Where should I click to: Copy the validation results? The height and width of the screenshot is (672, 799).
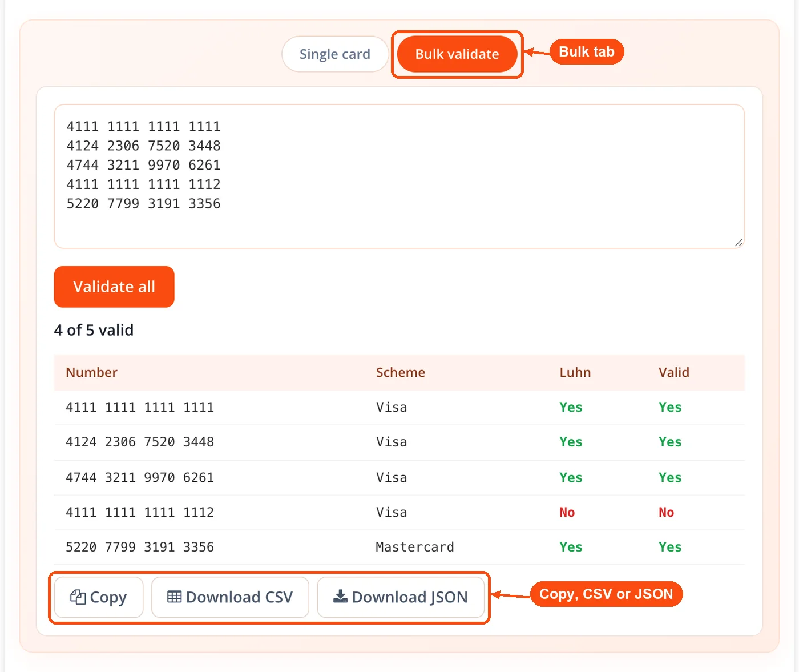point(99,597)
